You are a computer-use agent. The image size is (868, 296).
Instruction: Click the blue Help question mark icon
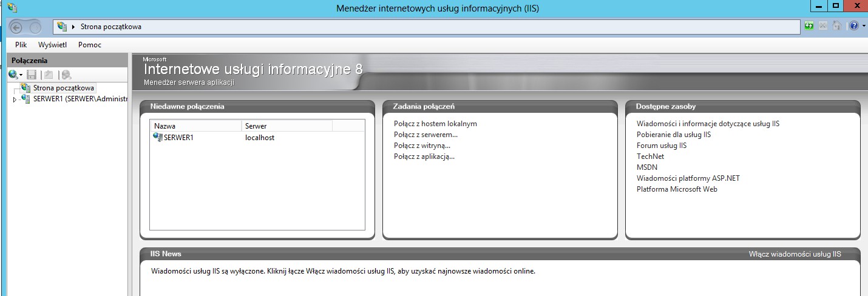(x=853, y=26)
